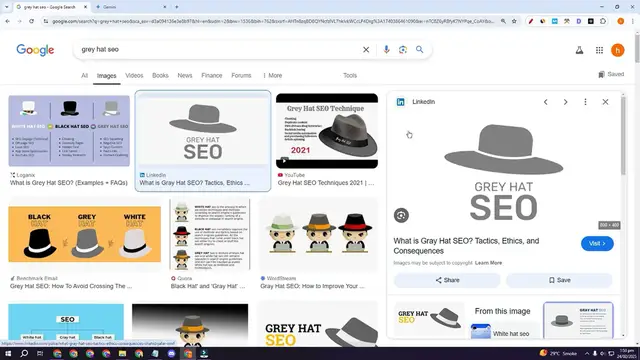Click the grey hat seo search field
The image size is (640, 360).
pyautogui.click(x=216, y=49)
